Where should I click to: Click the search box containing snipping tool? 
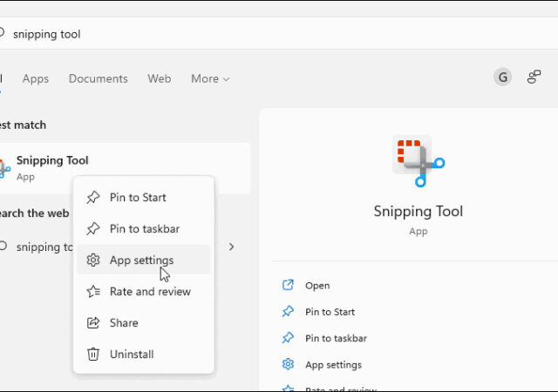tap(279, 34)
